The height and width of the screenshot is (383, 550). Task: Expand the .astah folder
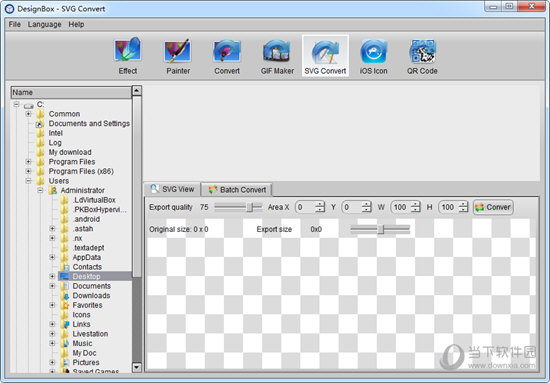tap(52, 229)
